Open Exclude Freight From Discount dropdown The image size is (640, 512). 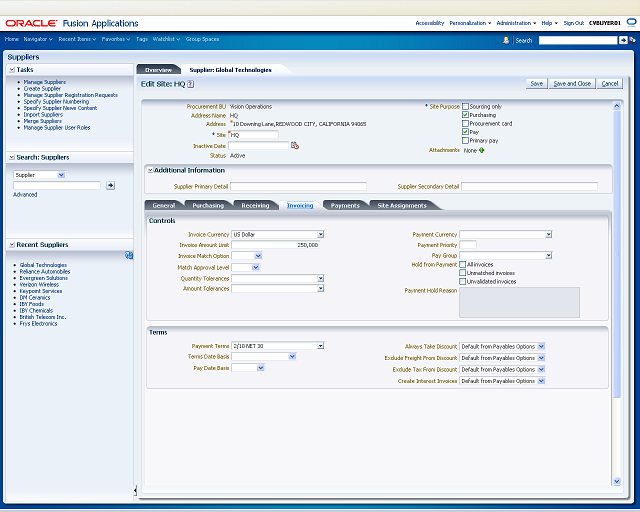coord(541,358)
